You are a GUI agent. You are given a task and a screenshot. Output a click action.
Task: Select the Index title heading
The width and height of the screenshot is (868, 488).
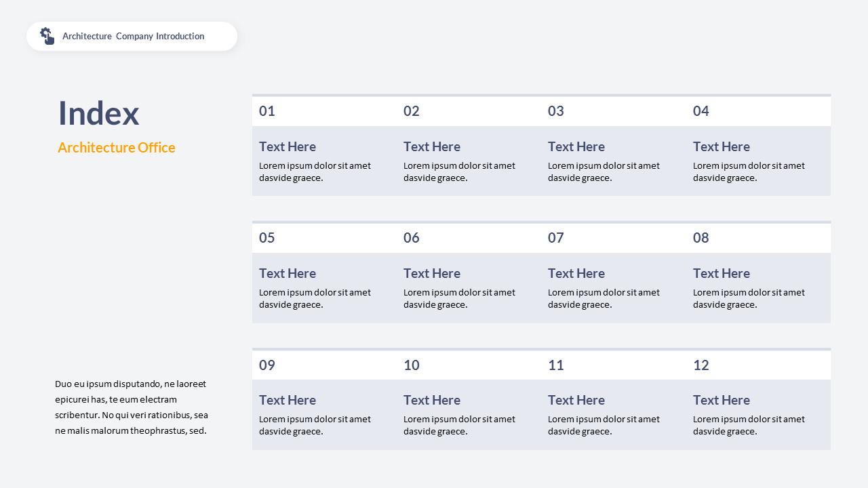[98, 113]
